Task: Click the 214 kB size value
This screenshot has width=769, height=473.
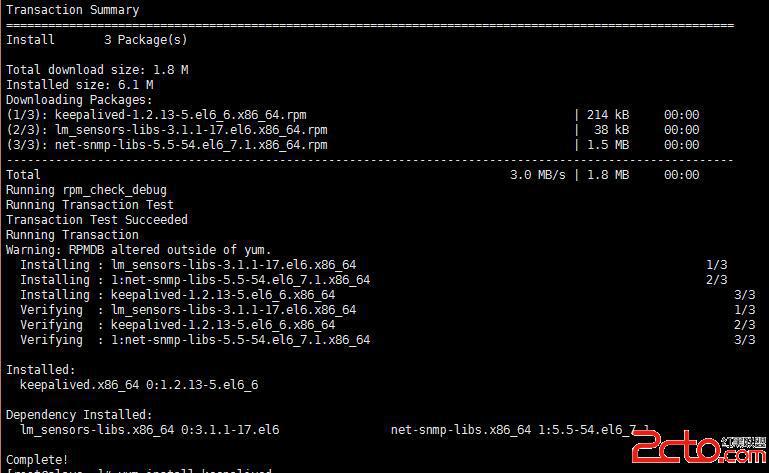Action: coord(608,115)
